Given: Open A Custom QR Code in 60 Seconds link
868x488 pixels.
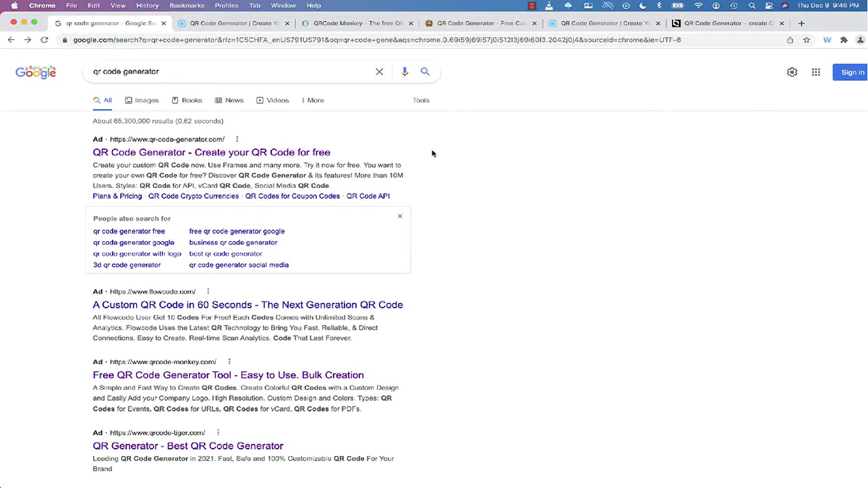Looking at the screenshot, I should point(248,305).
